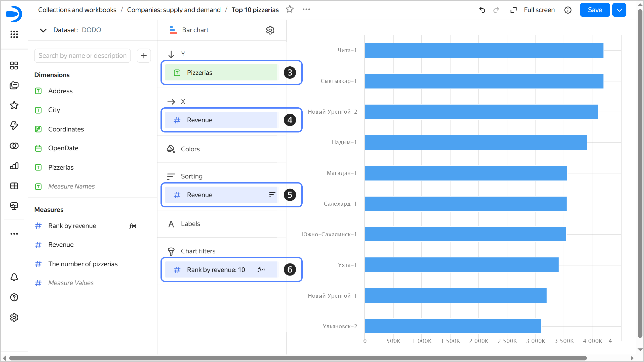Open chart settings gear icon
The image size is (644, 362).
tap(270, 30)
